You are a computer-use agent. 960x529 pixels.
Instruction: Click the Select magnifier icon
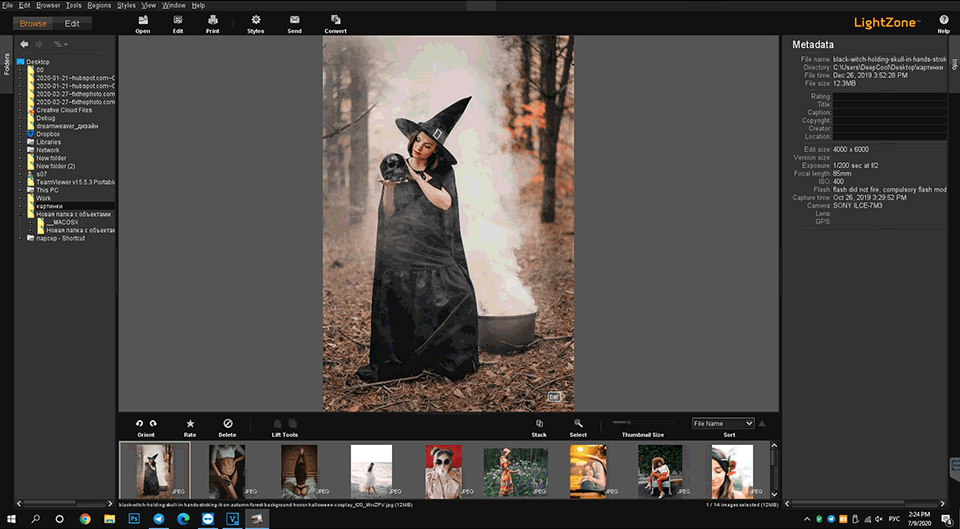tap(578, 423)
